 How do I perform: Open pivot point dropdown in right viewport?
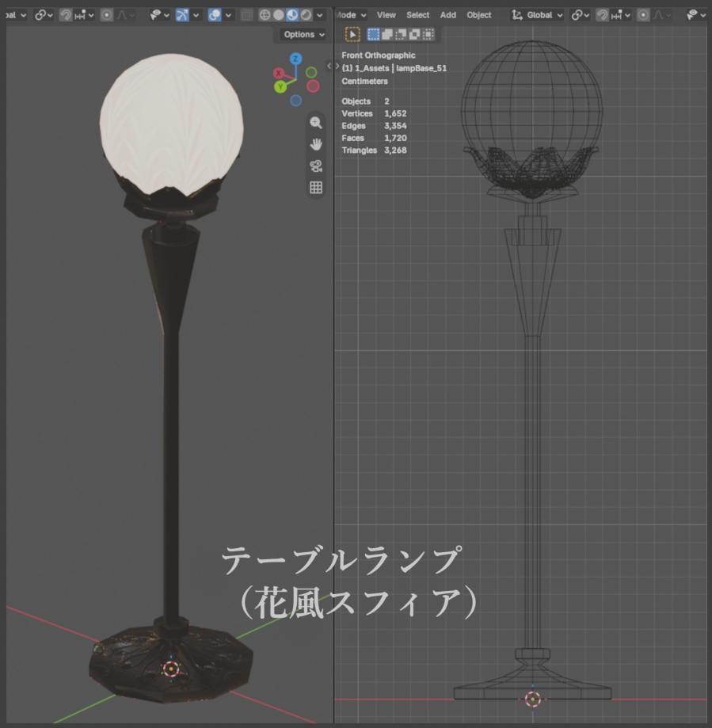[x=581, y=15]
